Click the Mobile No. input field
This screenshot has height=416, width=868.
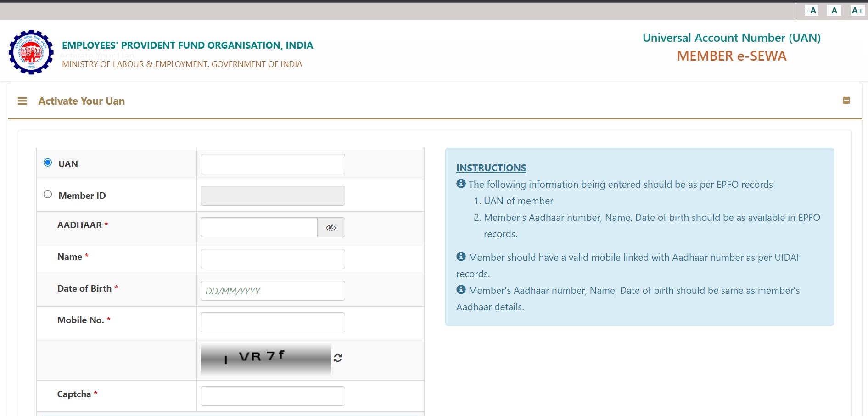273,322
